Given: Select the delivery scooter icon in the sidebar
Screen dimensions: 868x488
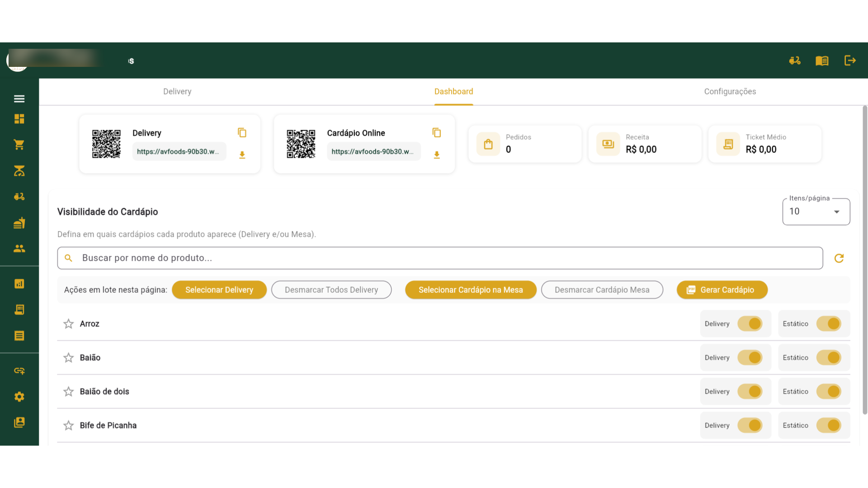Looking at the screenshot, I should coord(19,197).
